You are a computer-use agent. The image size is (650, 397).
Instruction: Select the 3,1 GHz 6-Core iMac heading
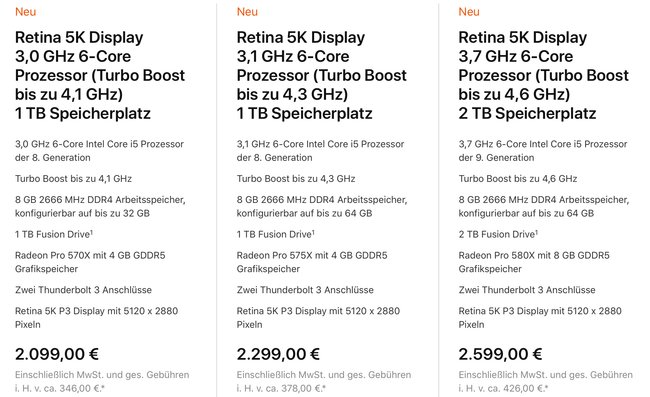coord(322,75)
